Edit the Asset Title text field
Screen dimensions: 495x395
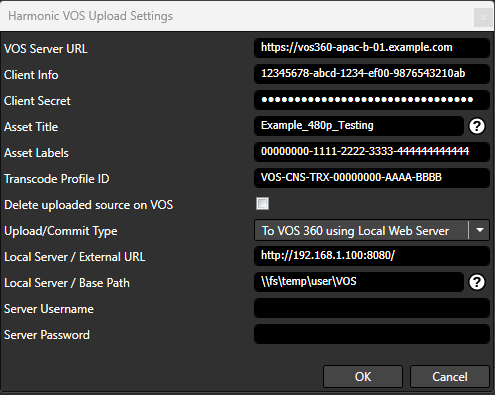point(359,126)
